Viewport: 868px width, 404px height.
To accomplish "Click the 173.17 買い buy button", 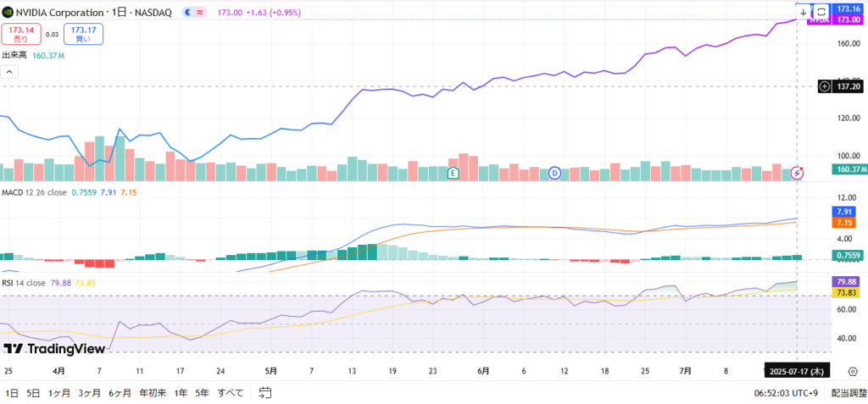I will click(x=84, y=35).
